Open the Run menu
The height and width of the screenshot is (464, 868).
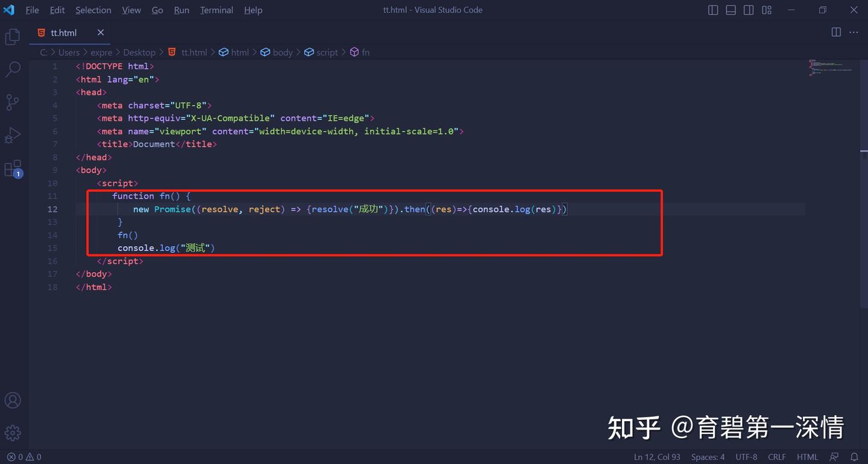(x=181, y=10)
